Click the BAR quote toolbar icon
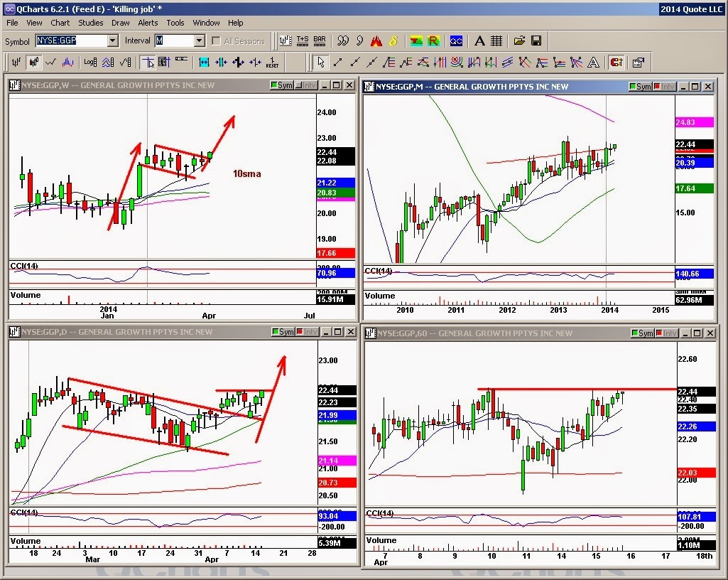This screenshot has width=728, height=580. point(320,41)
